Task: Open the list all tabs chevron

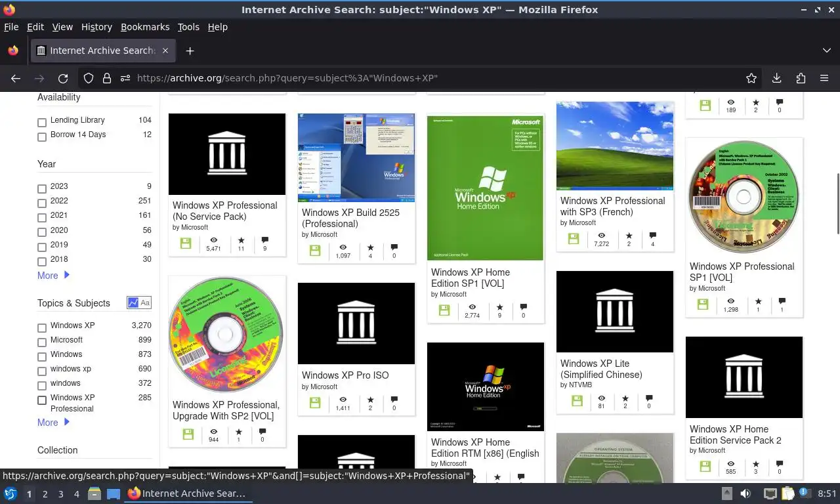Action: tap(826, 51)
